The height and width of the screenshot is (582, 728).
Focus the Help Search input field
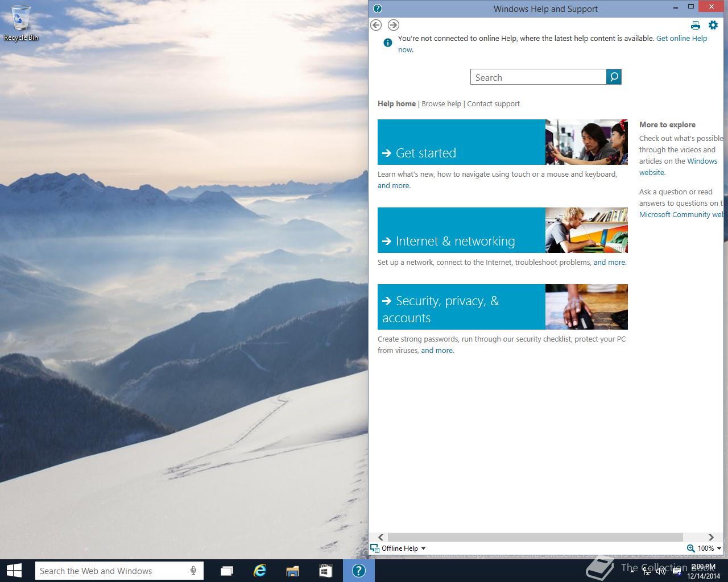click(538, 77)
